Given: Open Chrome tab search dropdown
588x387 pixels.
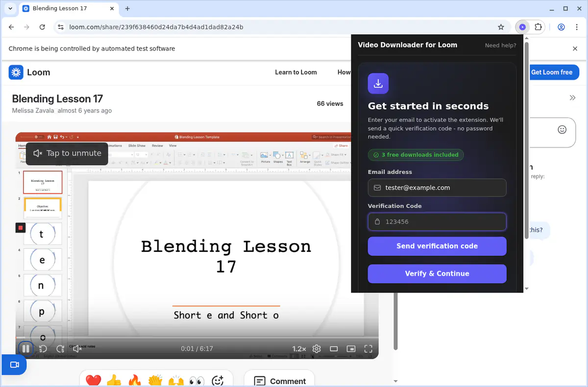Looking at the screenshot, I should click(10, 8).
